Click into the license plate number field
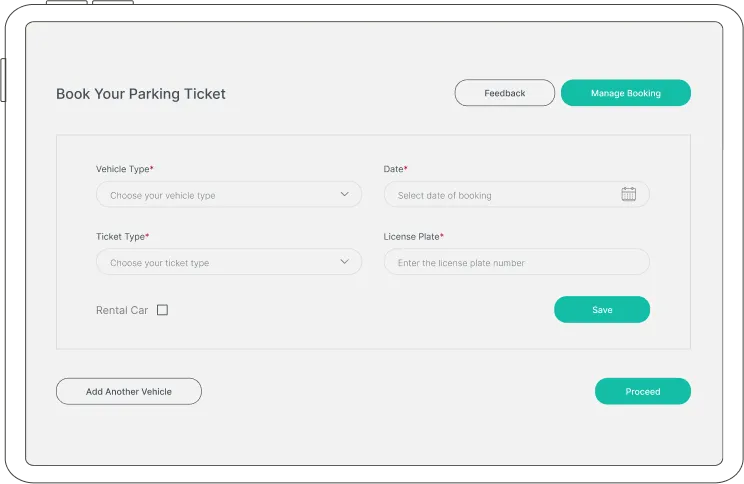 [x=515, y=263]
